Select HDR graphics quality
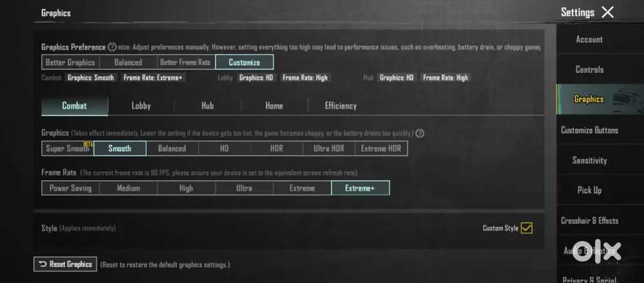Viewport: 644px width, 283px height. [276, 148]
